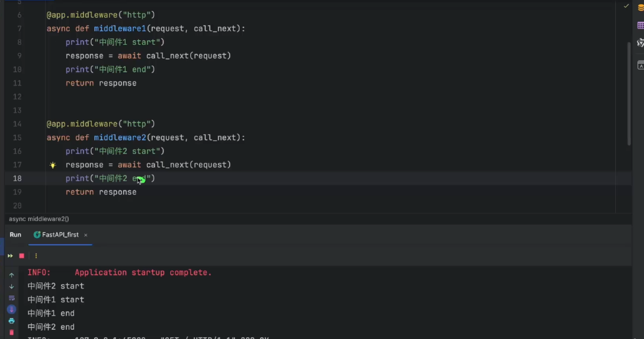Click 'await call_next(request)' on line 9
The image size is (644, 339).
174,56
